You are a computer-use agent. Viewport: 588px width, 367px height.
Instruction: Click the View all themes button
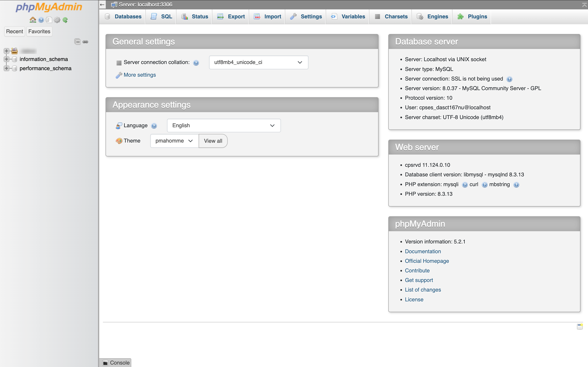coord(213,140)
